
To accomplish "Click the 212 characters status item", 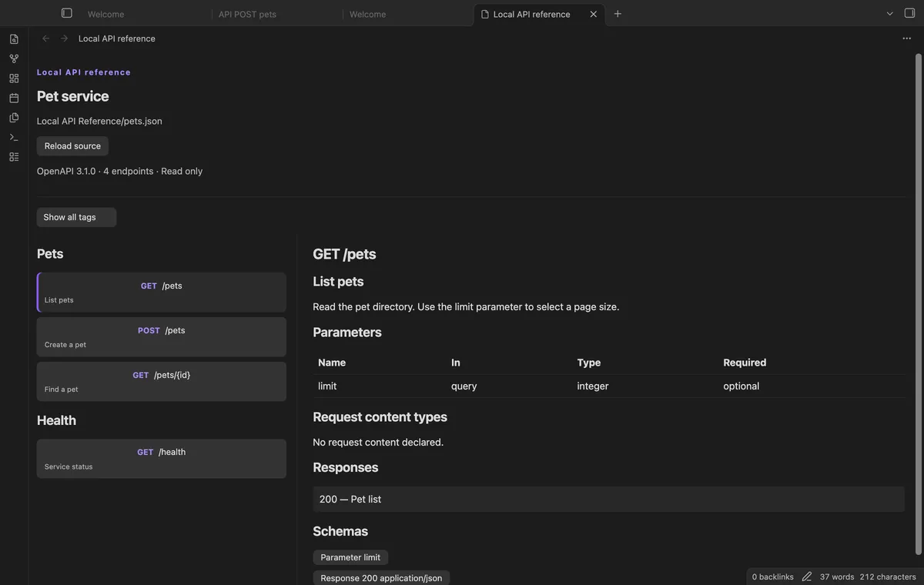I will pyautogui.click(x=888, y=577).
